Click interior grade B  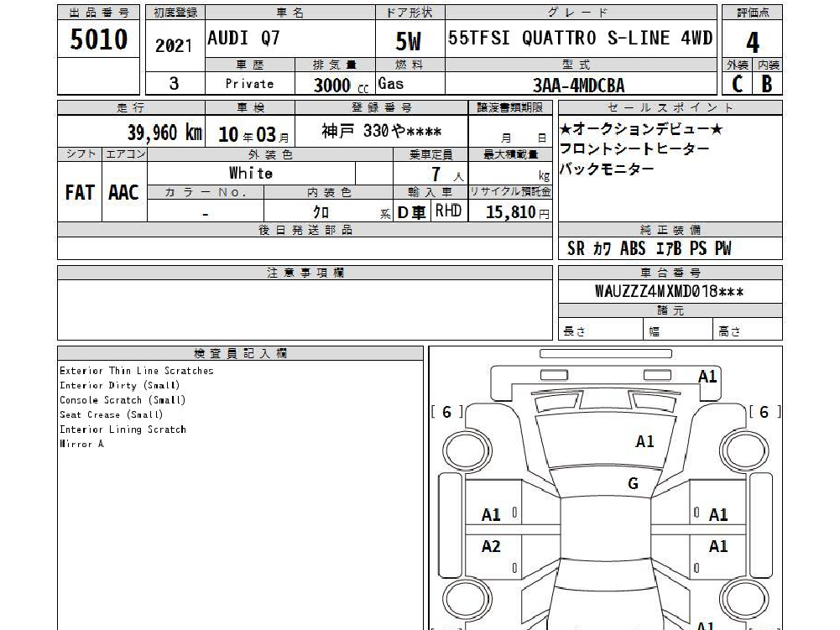pyautogui.click(x=767, y=84)
